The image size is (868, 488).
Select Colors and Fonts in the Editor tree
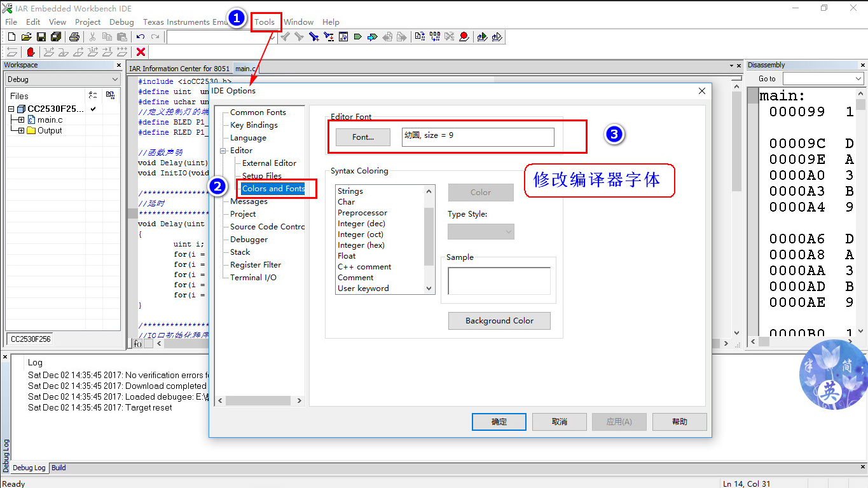272,189
